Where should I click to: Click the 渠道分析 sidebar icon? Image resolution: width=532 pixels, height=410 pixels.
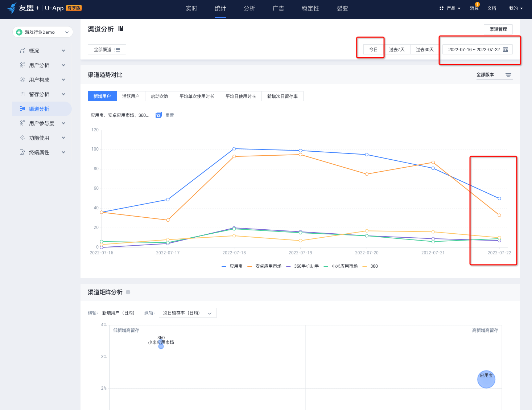(22, 109)
